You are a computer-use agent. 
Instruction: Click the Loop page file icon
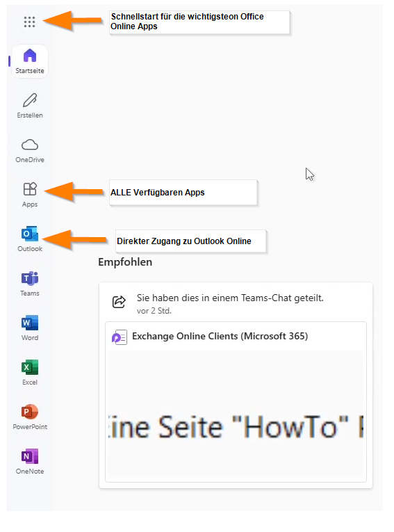pos(120,337)
